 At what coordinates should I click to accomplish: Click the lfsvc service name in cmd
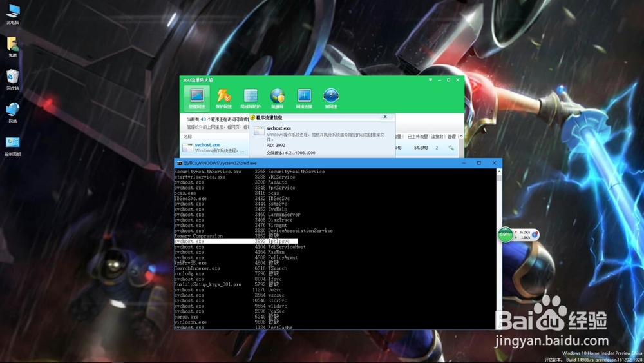click(275, 279)
